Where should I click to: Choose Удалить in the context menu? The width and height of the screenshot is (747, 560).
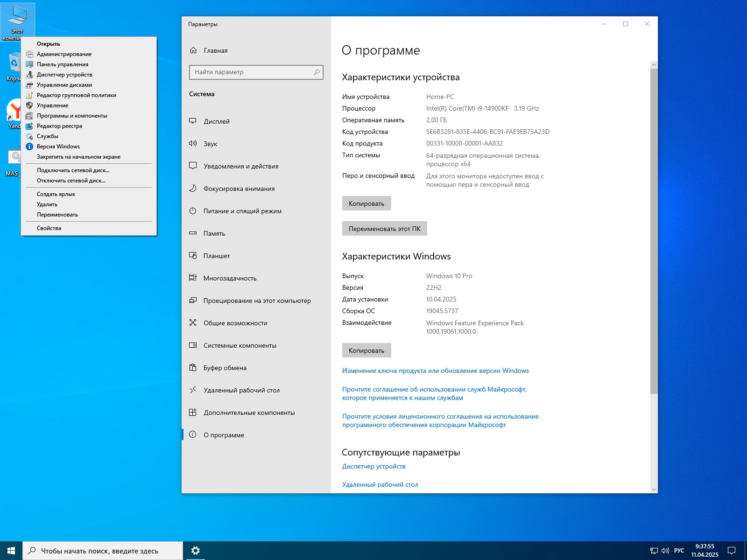(89, 204)
